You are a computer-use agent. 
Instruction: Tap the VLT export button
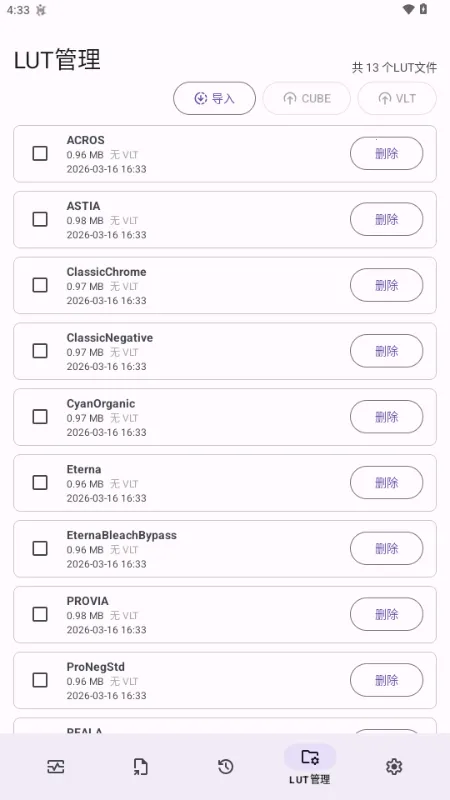coord(397,98)
